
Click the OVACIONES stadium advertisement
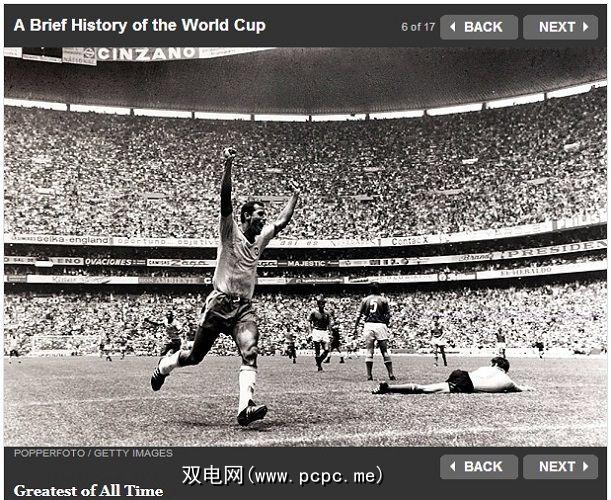108,262
